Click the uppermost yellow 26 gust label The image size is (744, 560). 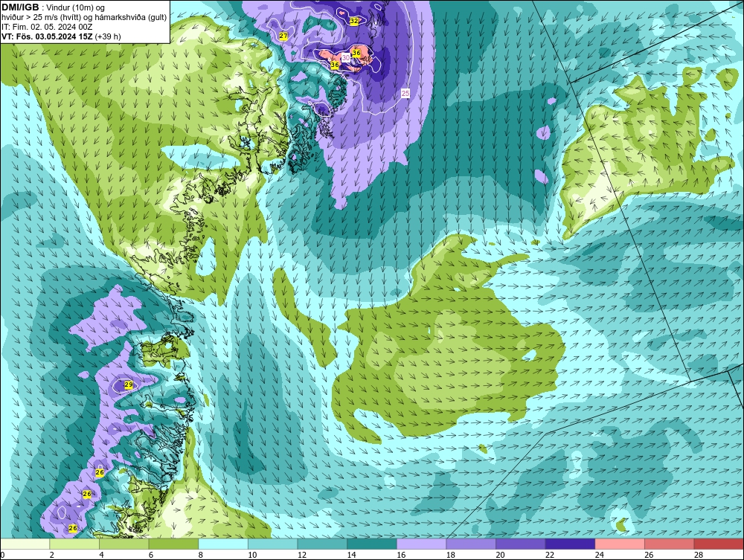pos(99,472)
